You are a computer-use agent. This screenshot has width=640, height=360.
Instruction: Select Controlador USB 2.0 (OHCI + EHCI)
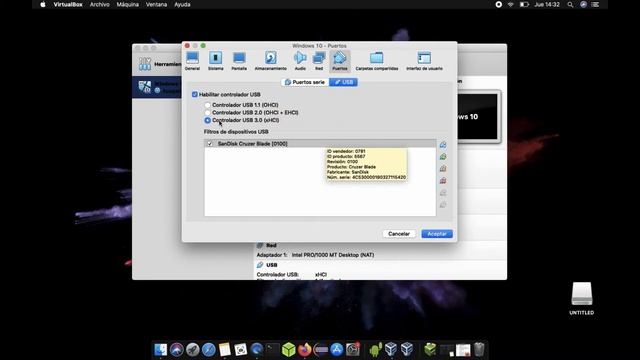(207, 113)
